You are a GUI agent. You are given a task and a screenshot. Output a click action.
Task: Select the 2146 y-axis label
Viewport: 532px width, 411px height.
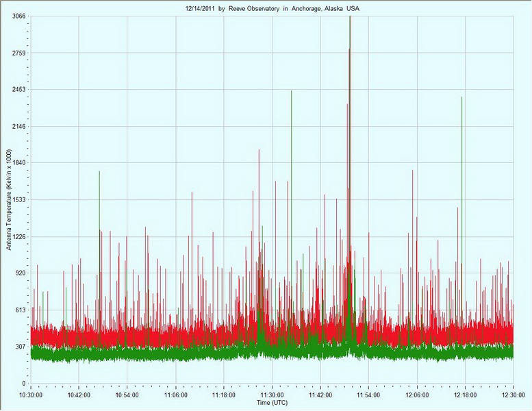(19, 126)
